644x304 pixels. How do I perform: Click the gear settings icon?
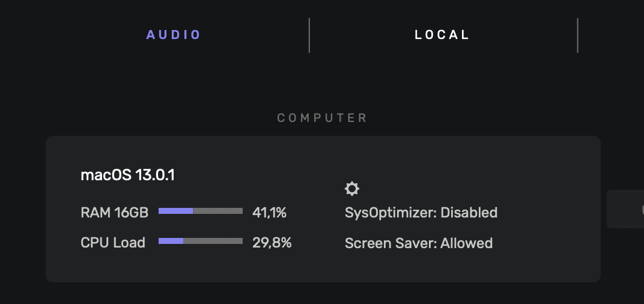(352, 189)
